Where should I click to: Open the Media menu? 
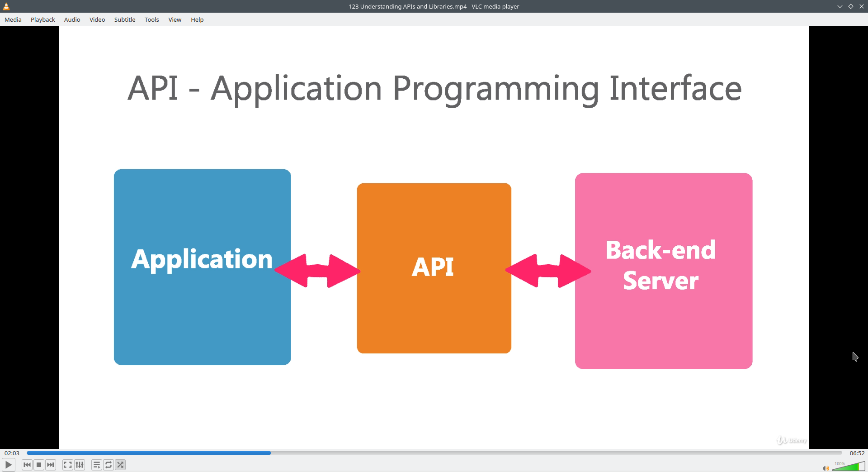(13, 19)
